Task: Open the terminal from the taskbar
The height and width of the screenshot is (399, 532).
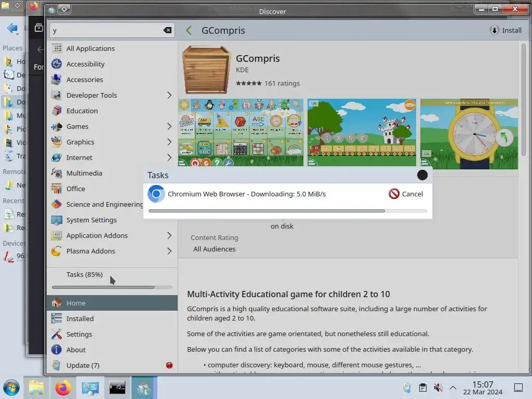Action: [x=117, y=388]
